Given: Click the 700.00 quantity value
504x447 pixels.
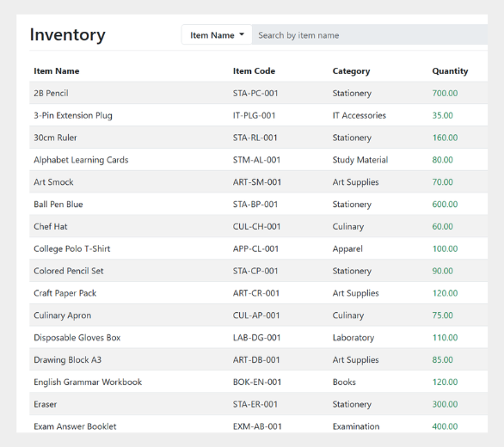Looking at the screenshot, I should coord(445,93).
